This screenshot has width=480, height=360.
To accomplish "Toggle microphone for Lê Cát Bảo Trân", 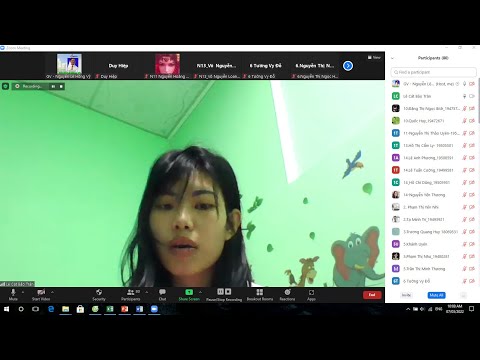I will tap(464, 96).
